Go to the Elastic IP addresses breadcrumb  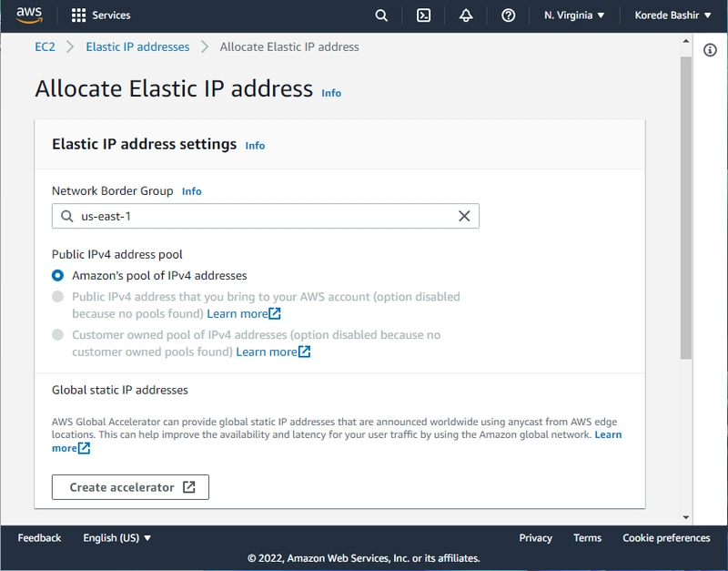click(x=137, y=47)
